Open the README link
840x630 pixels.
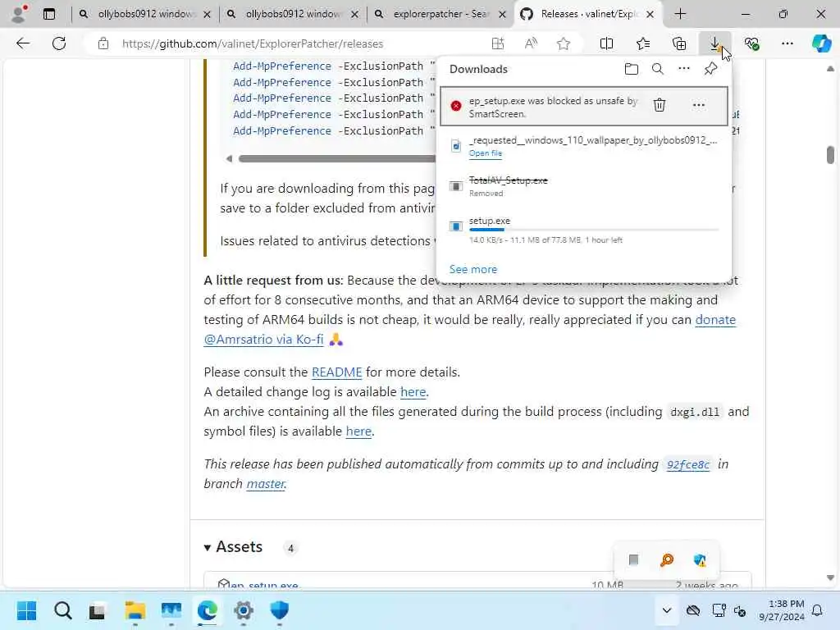[336, 372]
